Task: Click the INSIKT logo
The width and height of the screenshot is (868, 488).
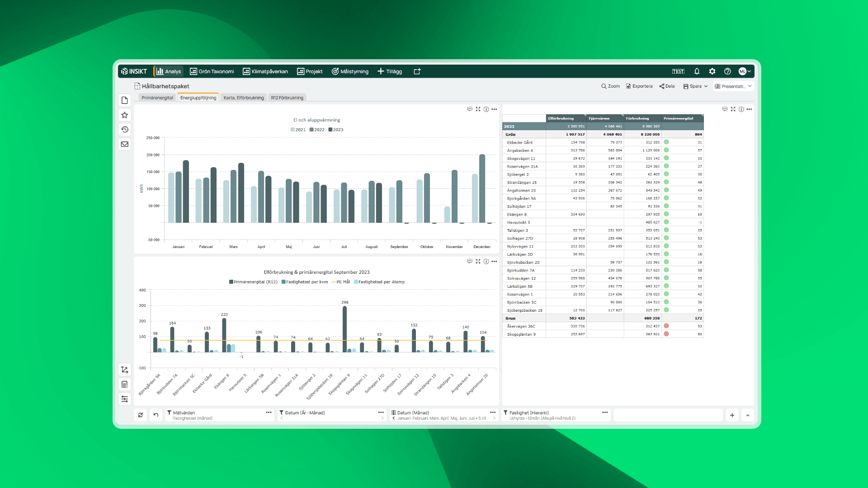Action: pos(134,71)
